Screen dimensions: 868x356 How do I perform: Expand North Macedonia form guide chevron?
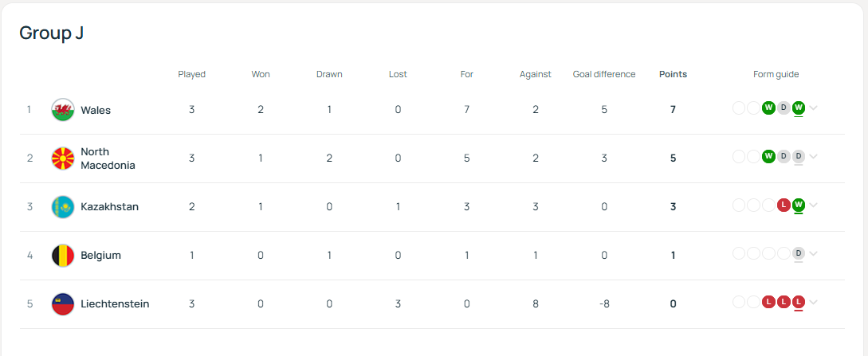[813, 156]
